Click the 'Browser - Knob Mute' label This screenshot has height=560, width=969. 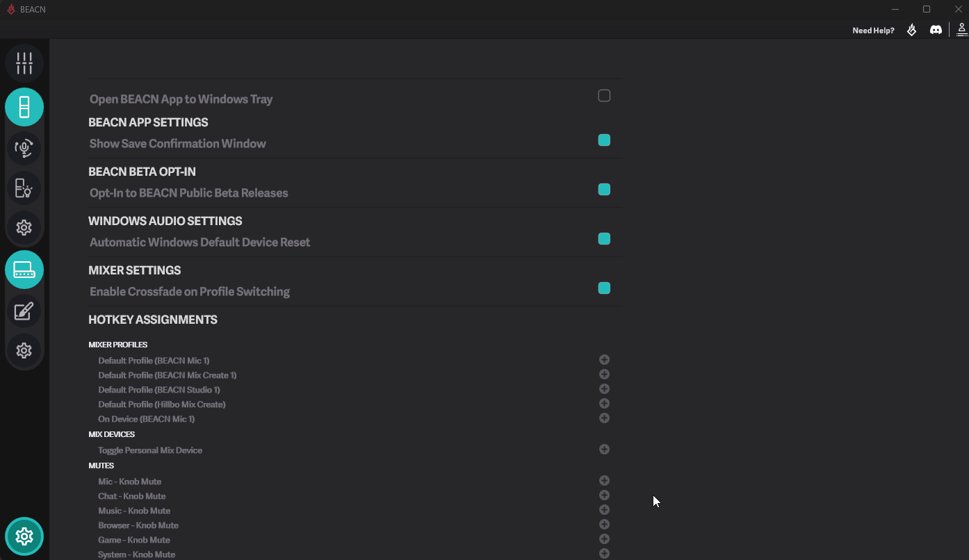pos(138,525)
